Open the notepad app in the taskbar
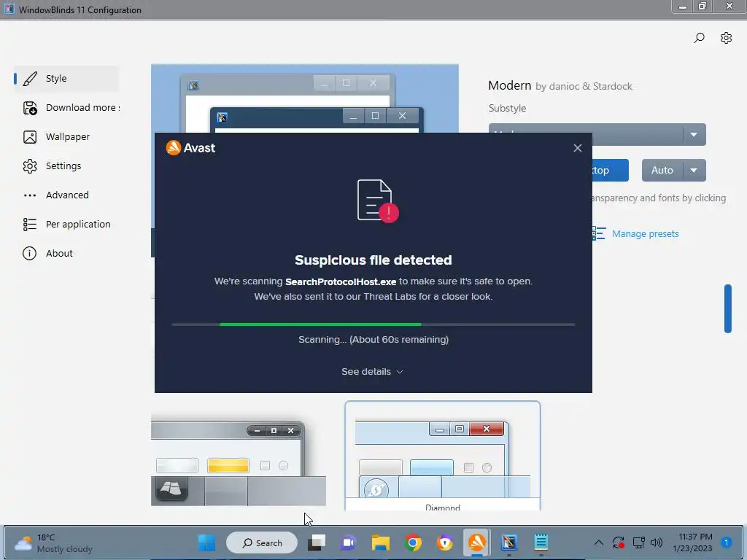Image resolution: width=747 pixels, height=560 pixels. tap(541, 542)
